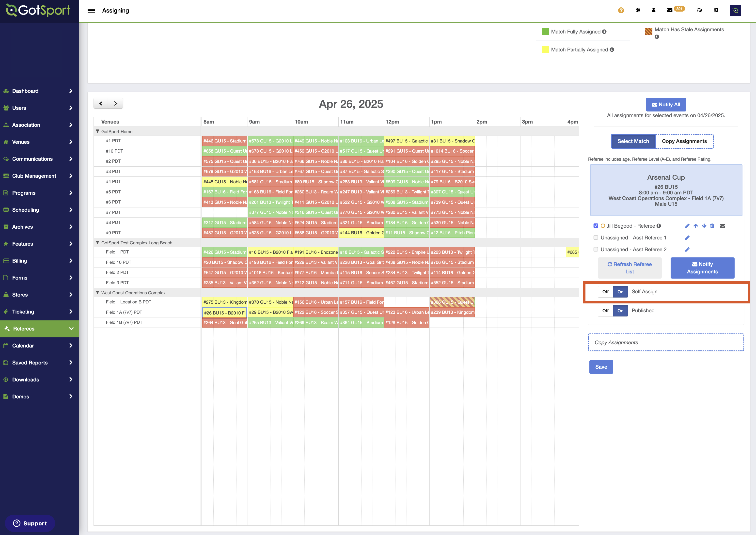Select match #685 at 4pm on Field 1
Viewport: 756px width, 535px height.
click(x=572, y=252)
